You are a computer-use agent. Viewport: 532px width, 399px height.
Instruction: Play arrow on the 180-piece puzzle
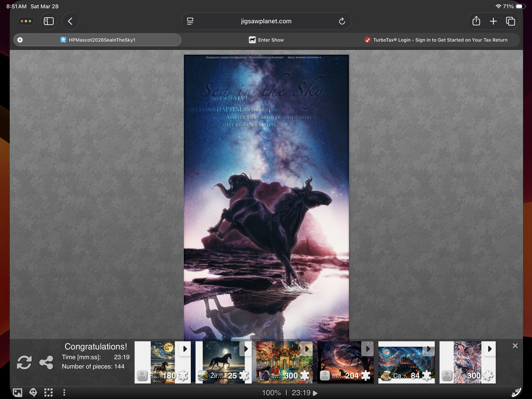click(x=185, y=349)
